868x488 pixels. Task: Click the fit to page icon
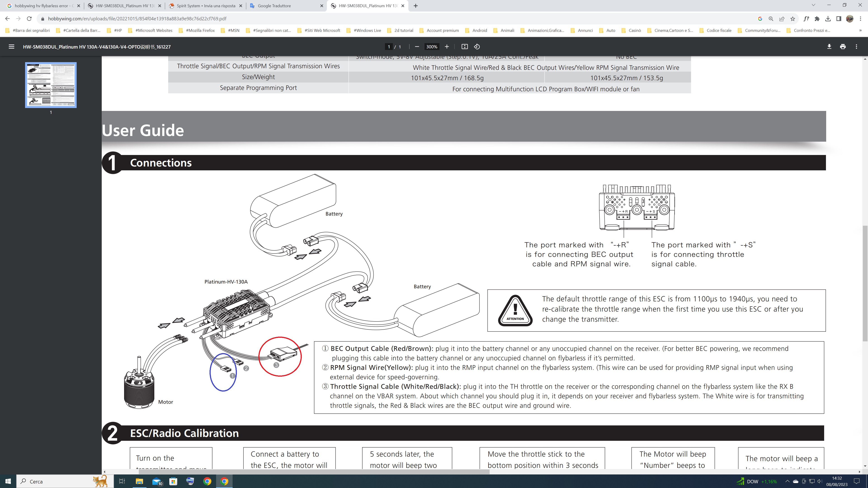tap(465, 47)
